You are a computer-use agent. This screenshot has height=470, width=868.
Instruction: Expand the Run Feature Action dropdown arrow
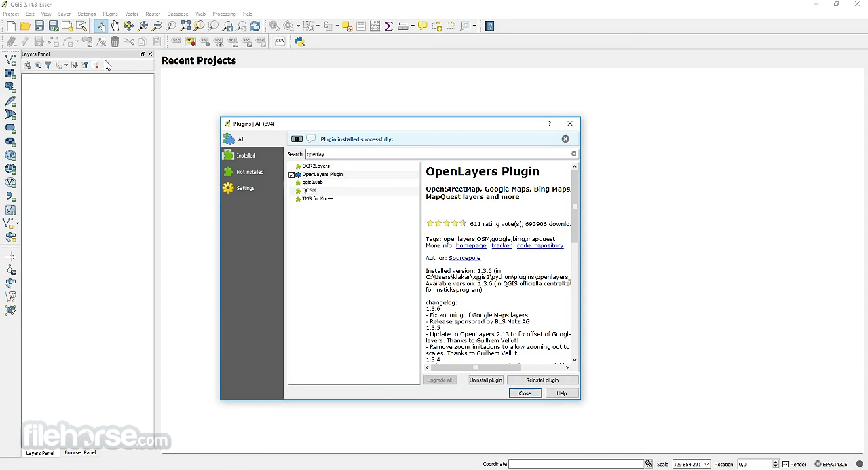[x=299, y=26]
